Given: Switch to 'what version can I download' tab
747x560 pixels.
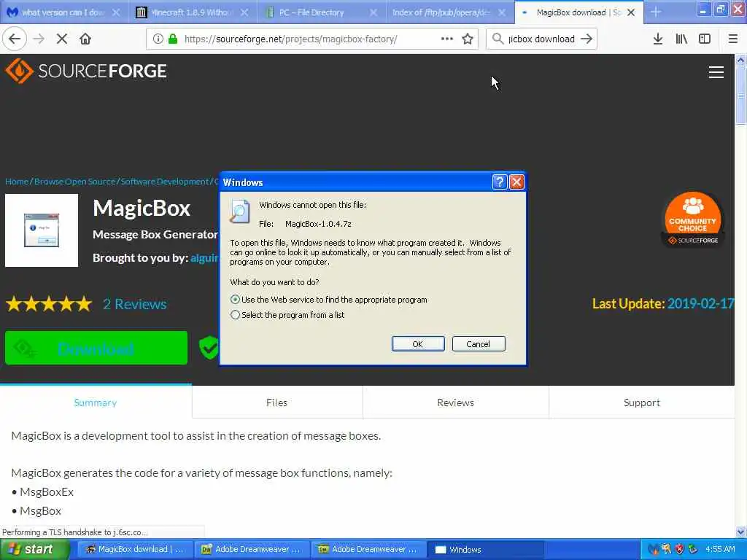Looking at the screenshot, I should (x=64, y=12).
